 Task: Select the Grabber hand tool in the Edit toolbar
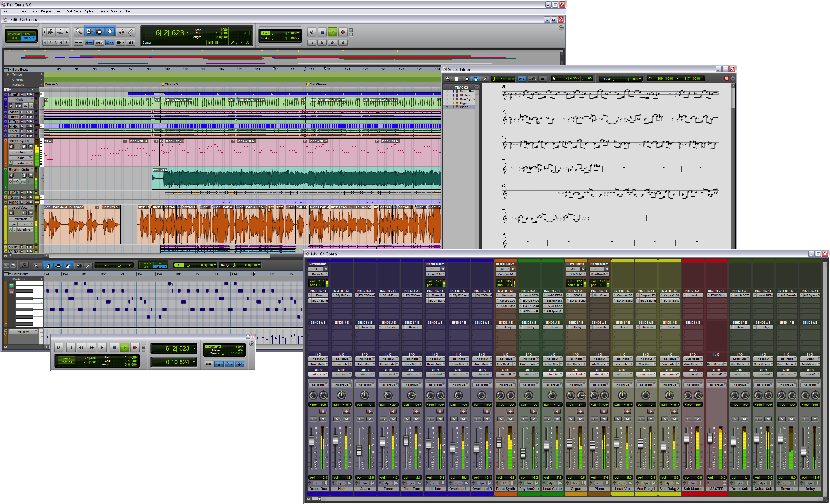click(x=110, y=32)
